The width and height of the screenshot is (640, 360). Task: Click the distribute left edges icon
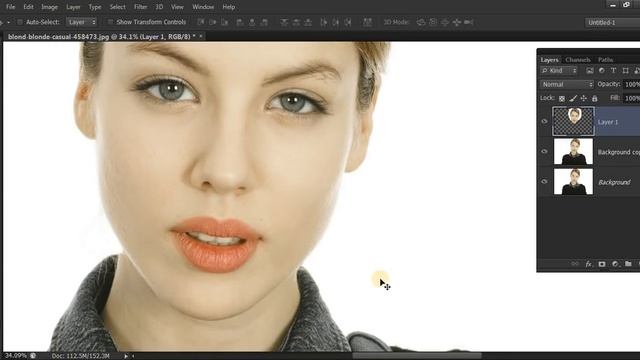[x=324, y=22]
